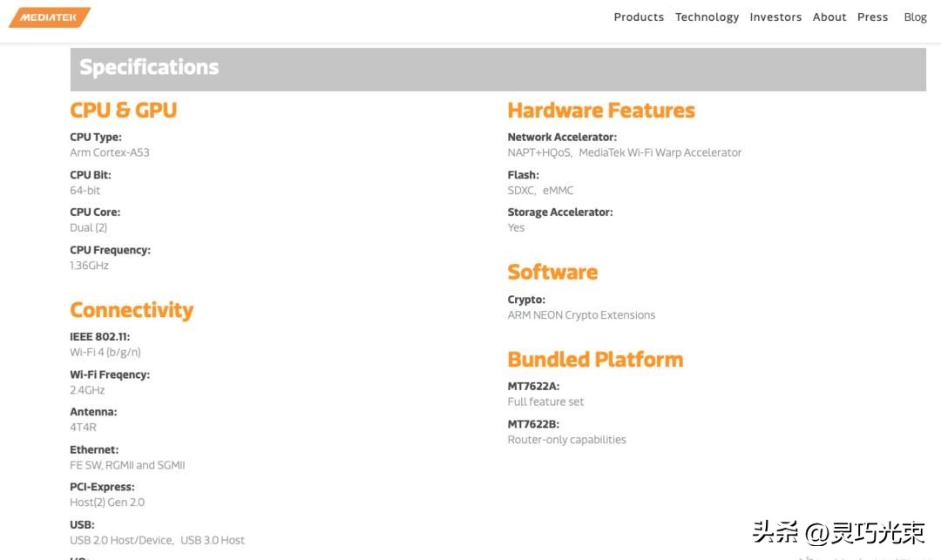
Task: Click the MT7622B platform label
Action: (533, 425)
